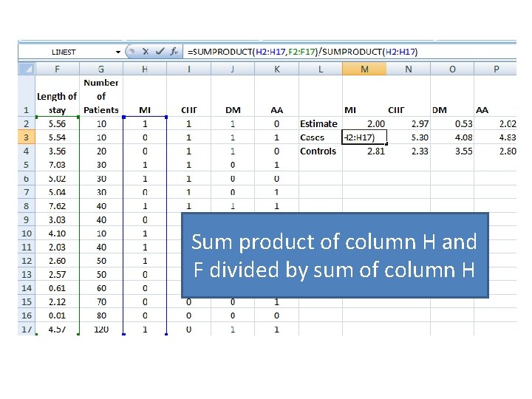The image size is (532, 399).
Task: Click cell with length of stay 0.61
Action: point(57,288)
